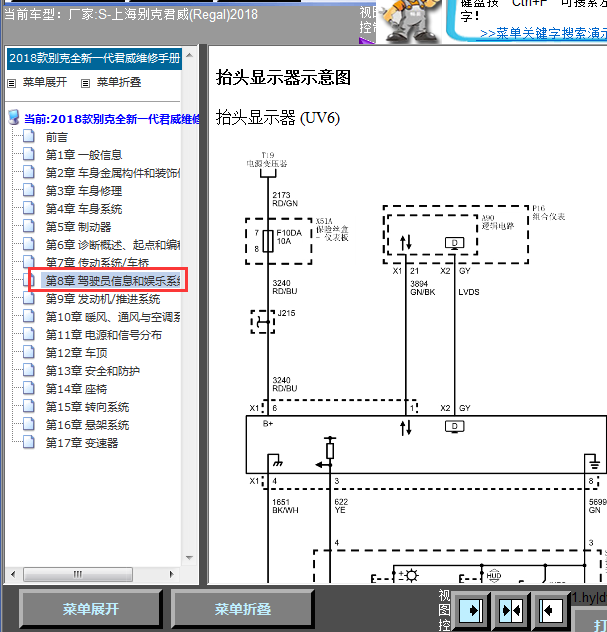Click the document icon beside 第3章

pos(29,190)
